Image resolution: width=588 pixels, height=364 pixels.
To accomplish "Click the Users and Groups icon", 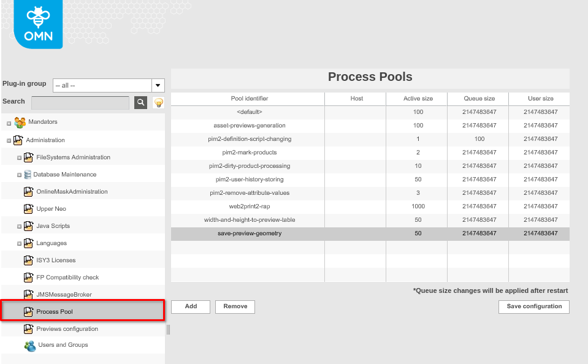I will pyautogui.click(x=29, y=345).
